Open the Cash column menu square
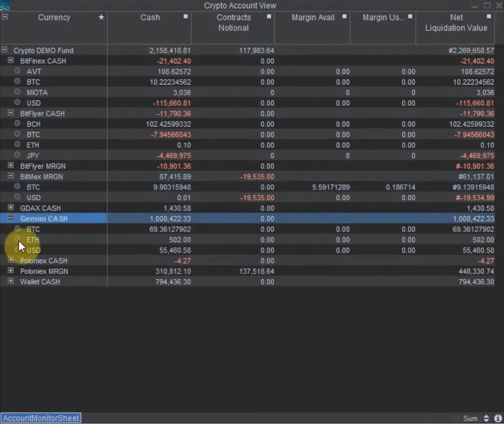Screen dimensions: 504x424 coord(186,17)
